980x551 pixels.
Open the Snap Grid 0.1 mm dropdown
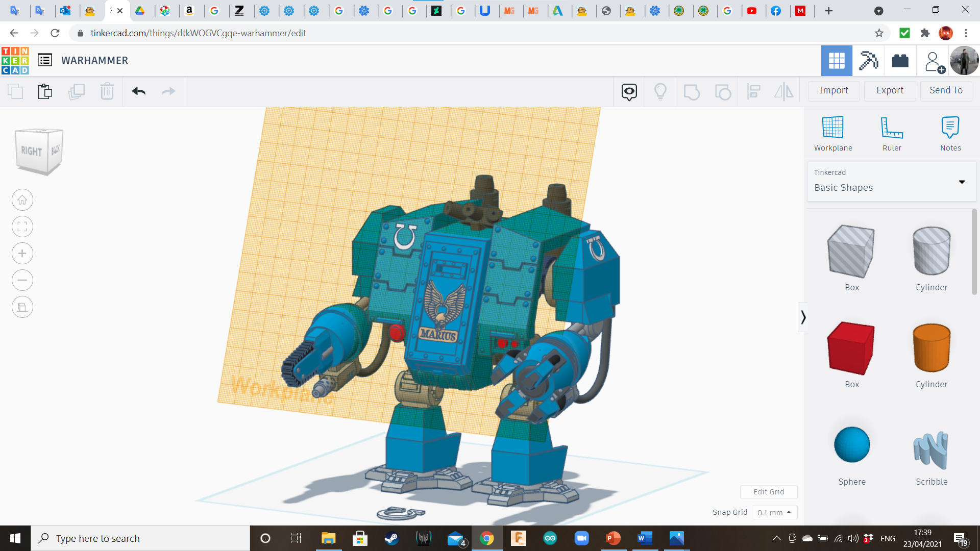click(x=774, y=513)
